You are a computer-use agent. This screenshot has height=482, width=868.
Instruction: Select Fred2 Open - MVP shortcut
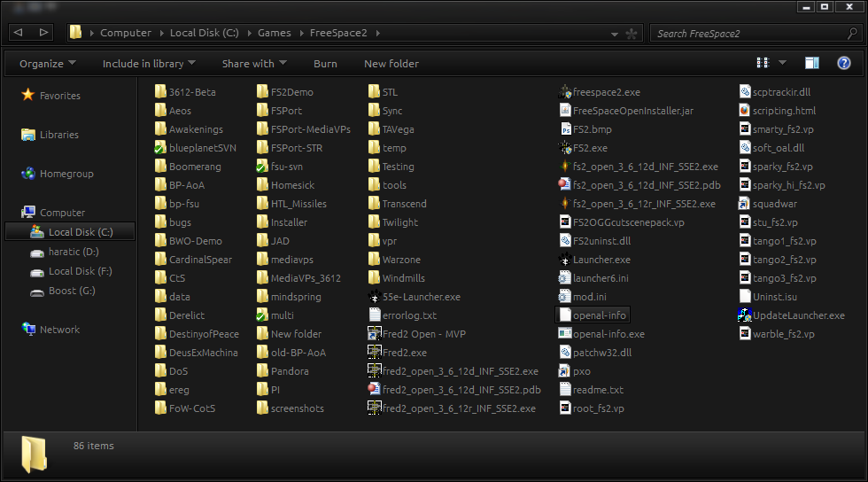click(x=417, y=334)
